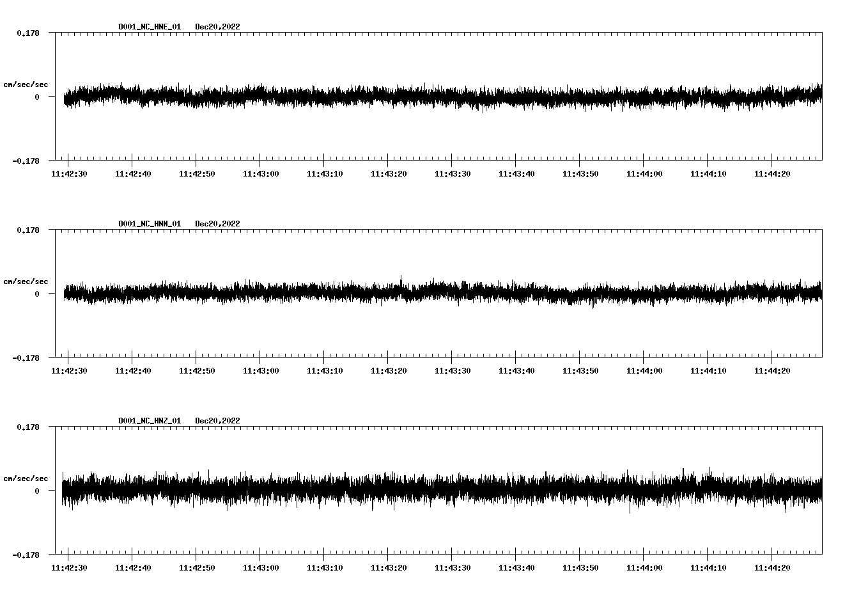Click the cm/sec/sec unit label on top plot

26,84
